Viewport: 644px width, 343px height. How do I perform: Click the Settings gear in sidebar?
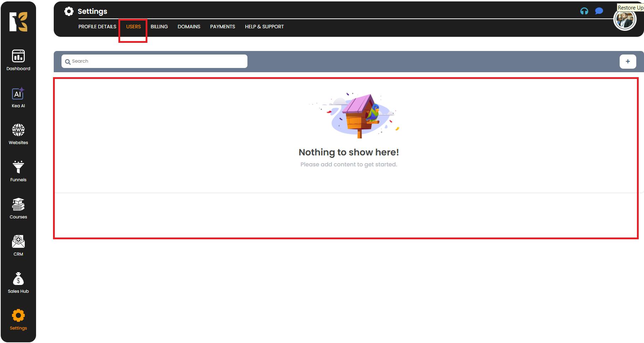(18, 319)
